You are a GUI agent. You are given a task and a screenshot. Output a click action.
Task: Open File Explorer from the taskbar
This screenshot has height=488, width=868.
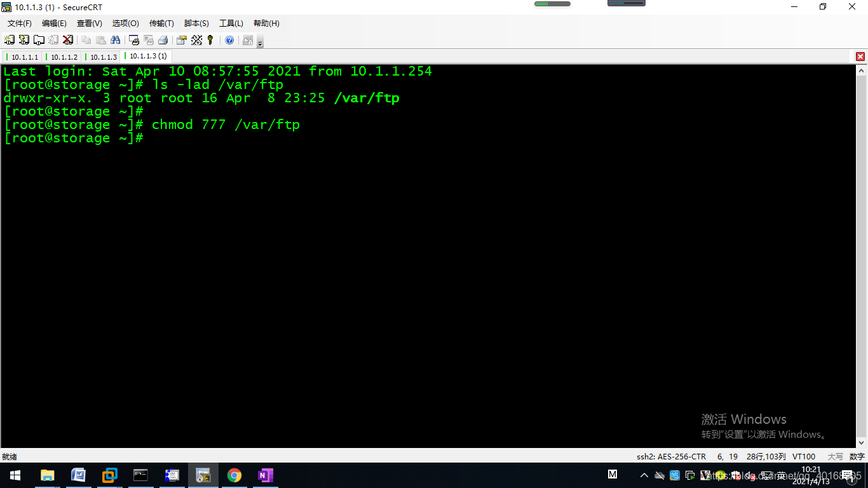click(47, 475)
